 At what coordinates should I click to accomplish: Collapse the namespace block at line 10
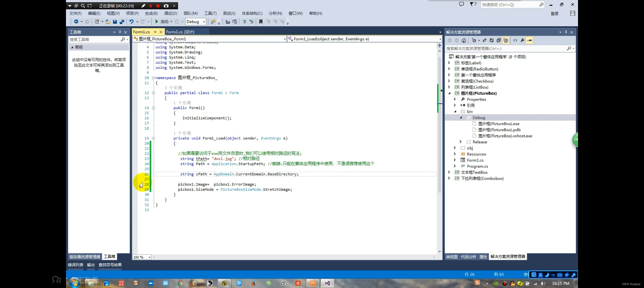pos(154,78)
